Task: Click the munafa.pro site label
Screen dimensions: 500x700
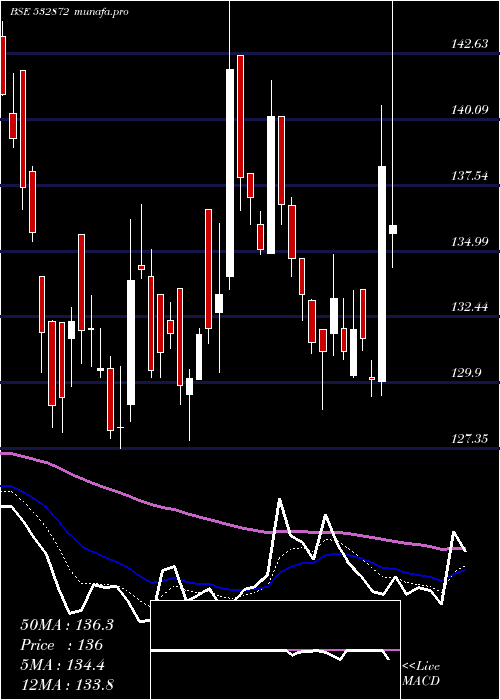Action: (101, 12)
